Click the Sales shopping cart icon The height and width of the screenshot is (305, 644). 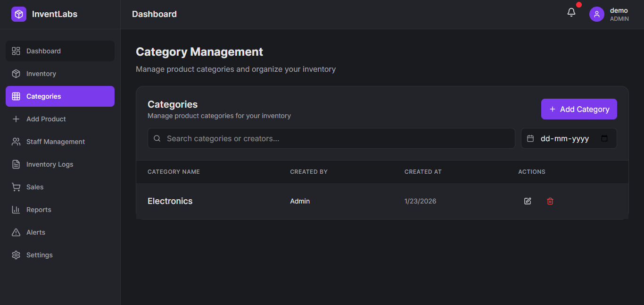pyautogui.click(x=16, y=187)
